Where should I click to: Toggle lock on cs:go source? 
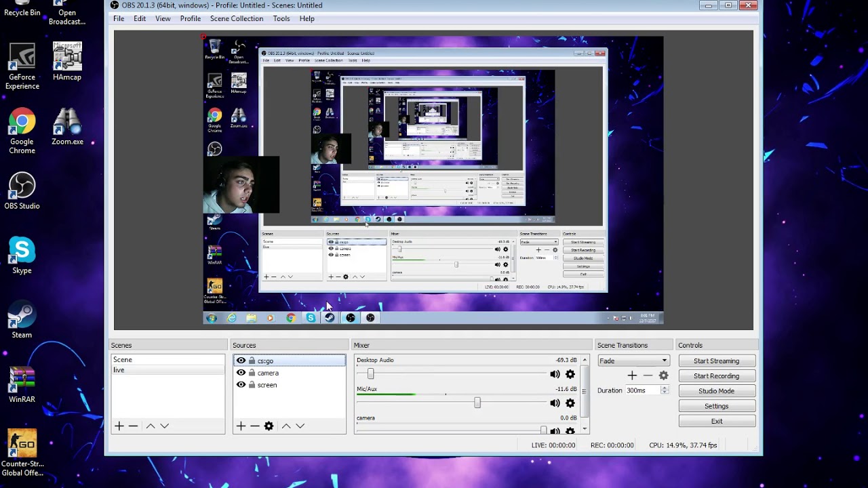(x=252, y=361)
